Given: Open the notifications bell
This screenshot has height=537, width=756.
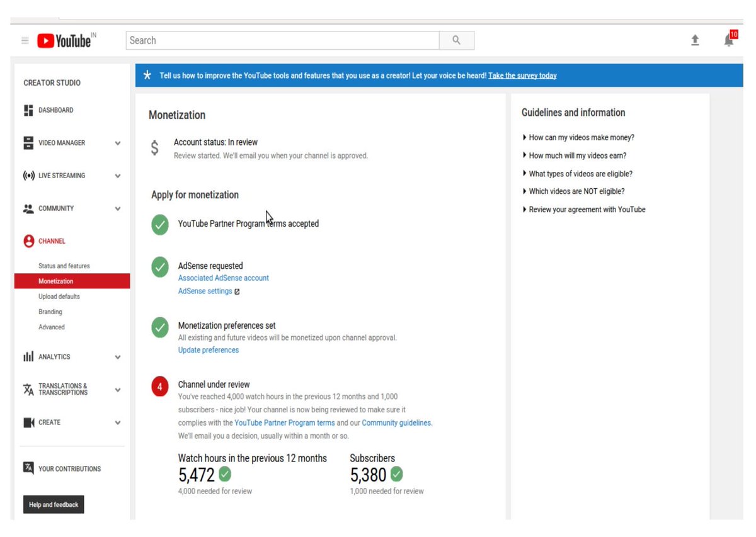Looking at the screenshot, I should coord(729,40).
